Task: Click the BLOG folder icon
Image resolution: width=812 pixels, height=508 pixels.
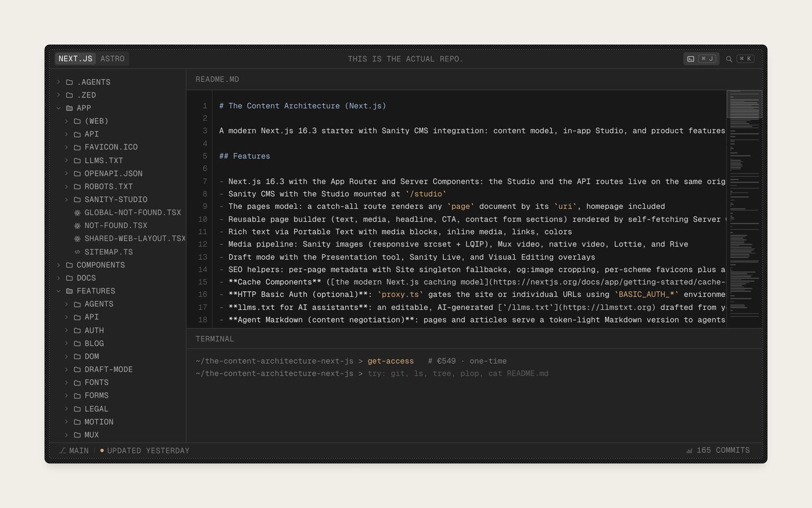Action: tap(77, 343)
